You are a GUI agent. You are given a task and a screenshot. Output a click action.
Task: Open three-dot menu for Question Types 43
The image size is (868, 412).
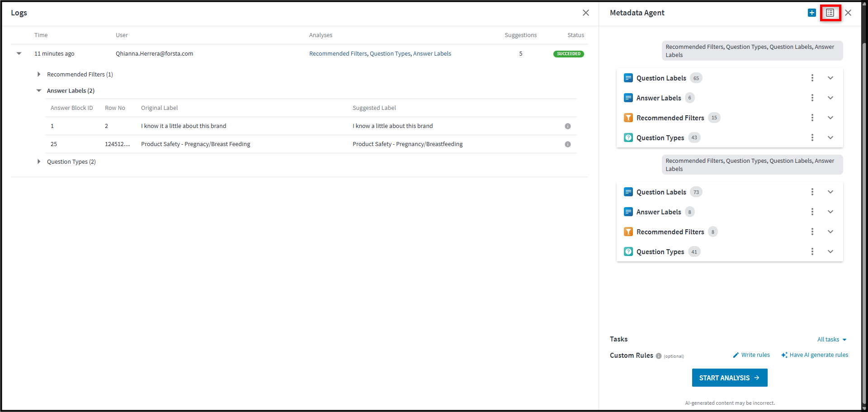coord(812,137)
